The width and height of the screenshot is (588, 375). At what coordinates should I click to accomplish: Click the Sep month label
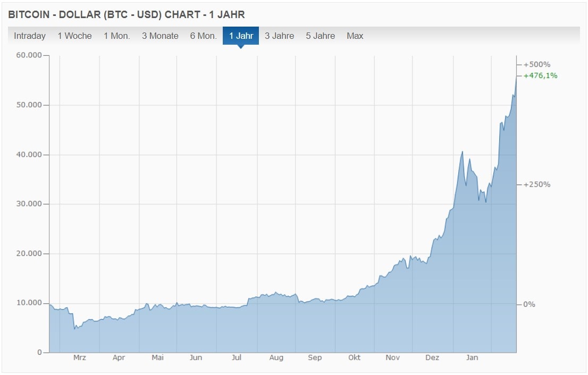pos(315,358)
